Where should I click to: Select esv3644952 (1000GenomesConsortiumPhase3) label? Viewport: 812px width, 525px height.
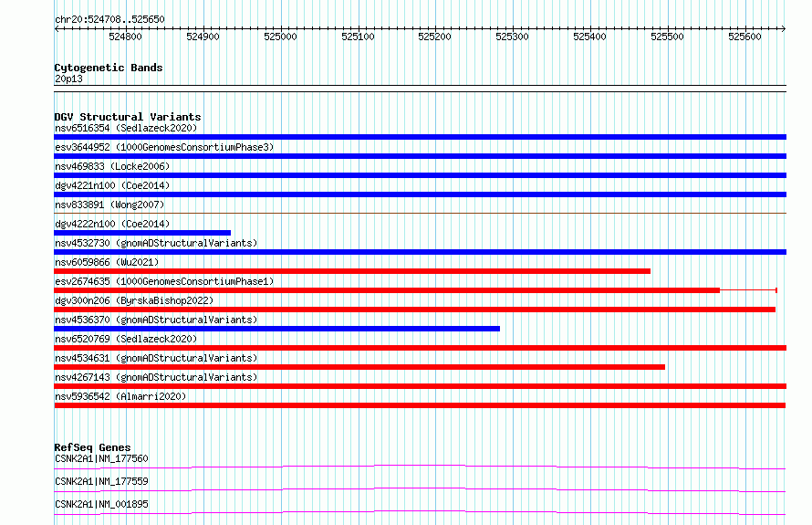[164, 147]
